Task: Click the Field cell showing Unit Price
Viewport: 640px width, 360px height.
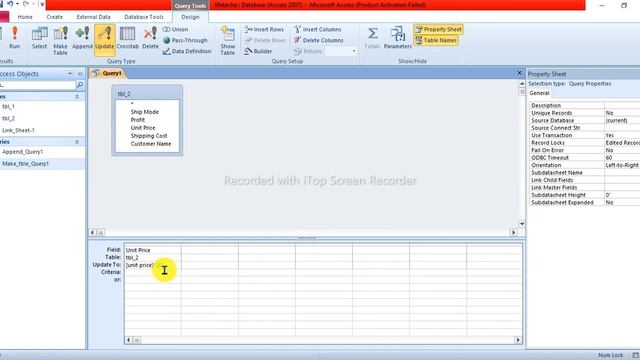Action: pos(153,250)
